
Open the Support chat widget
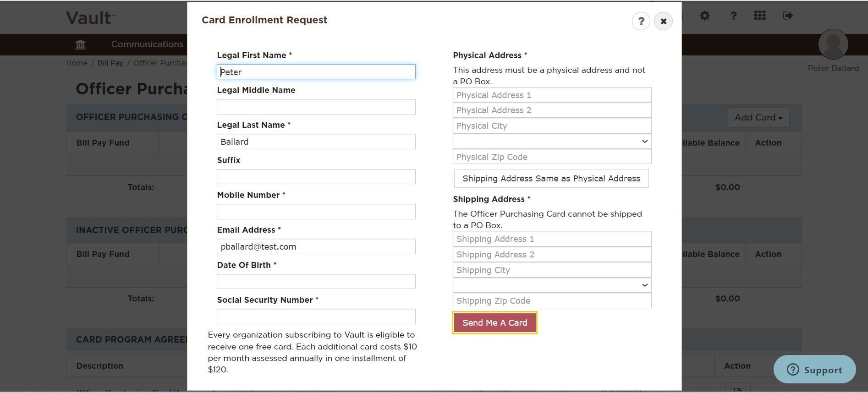click(x=814, y=369)
